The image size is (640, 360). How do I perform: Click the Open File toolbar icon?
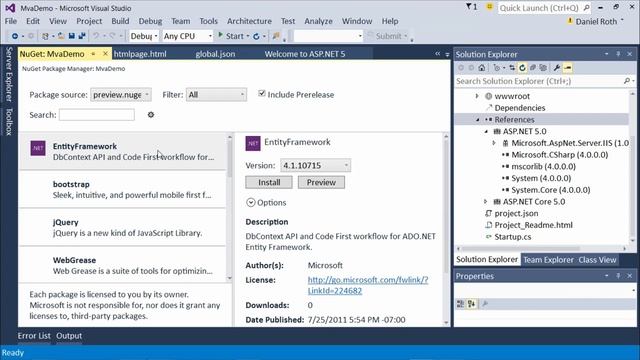pyautogui.click(x=61, y=36)
